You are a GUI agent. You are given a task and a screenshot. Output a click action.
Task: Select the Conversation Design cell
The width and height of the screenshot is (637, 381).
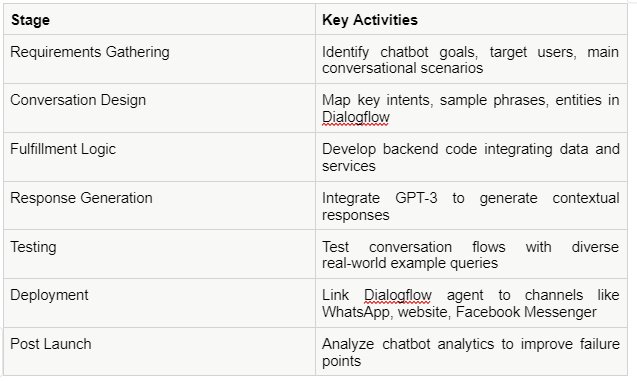point(159,108)
